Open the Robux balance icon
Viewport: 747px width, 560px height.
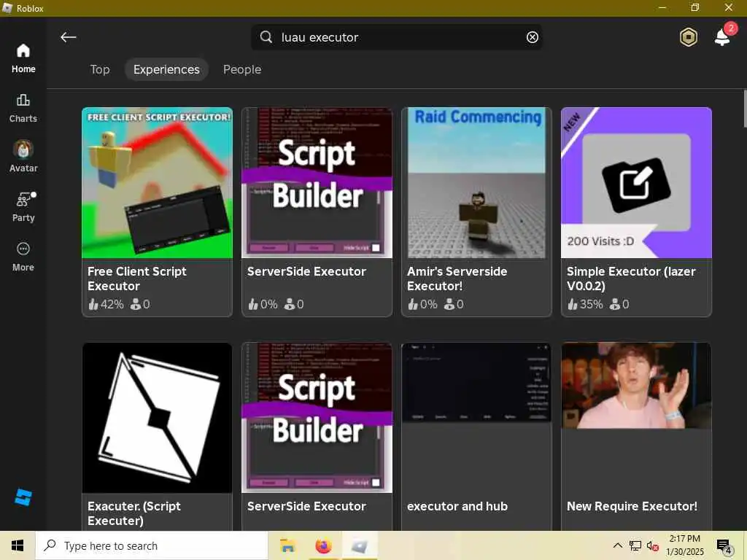689,37
